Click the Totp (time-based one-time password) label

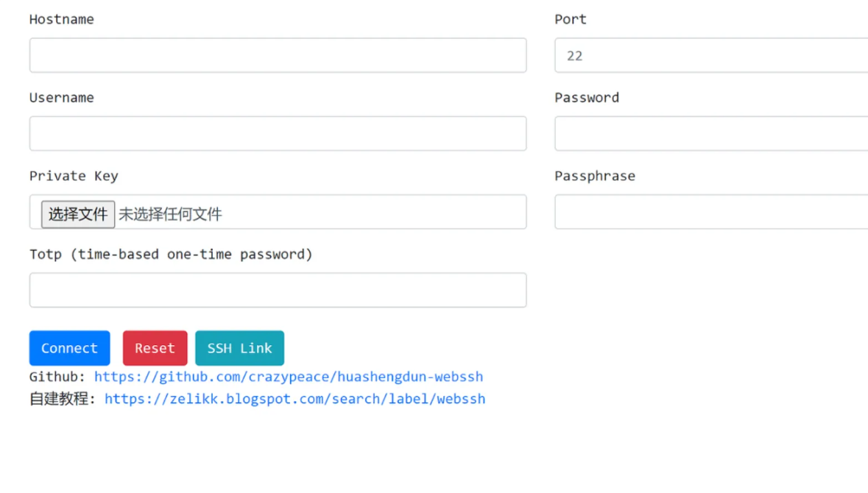tap(171, 255)
